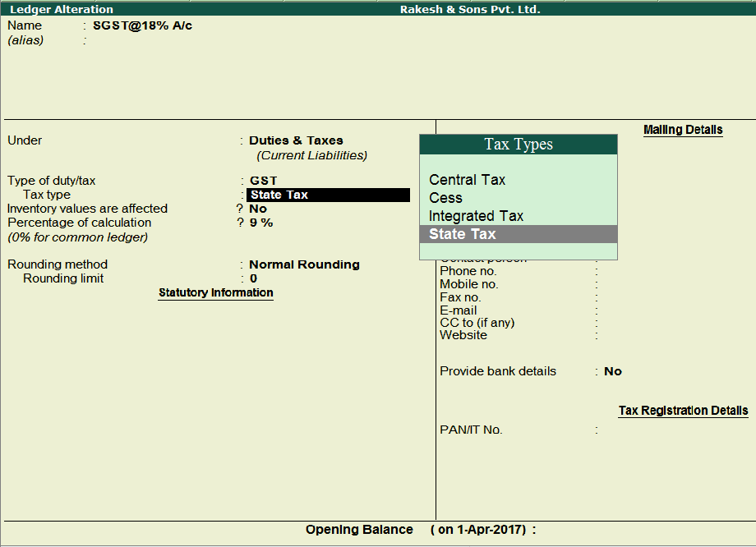The height and width of the screenshot is (547, 756).
Task: Edit the Rounding limit value
Action: tap(253, 278)
